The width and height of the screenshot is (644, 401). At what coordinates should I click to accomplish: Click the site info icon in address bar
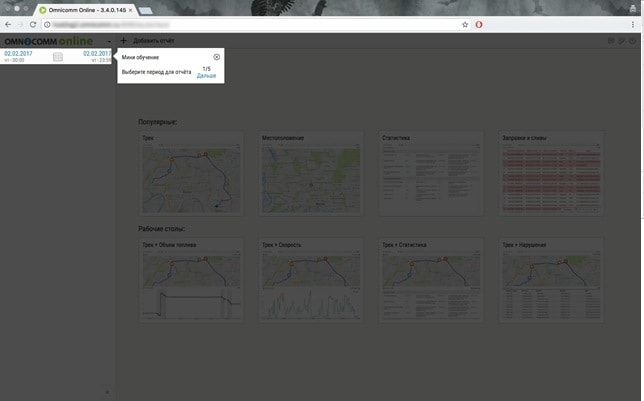tap(47, 25)
